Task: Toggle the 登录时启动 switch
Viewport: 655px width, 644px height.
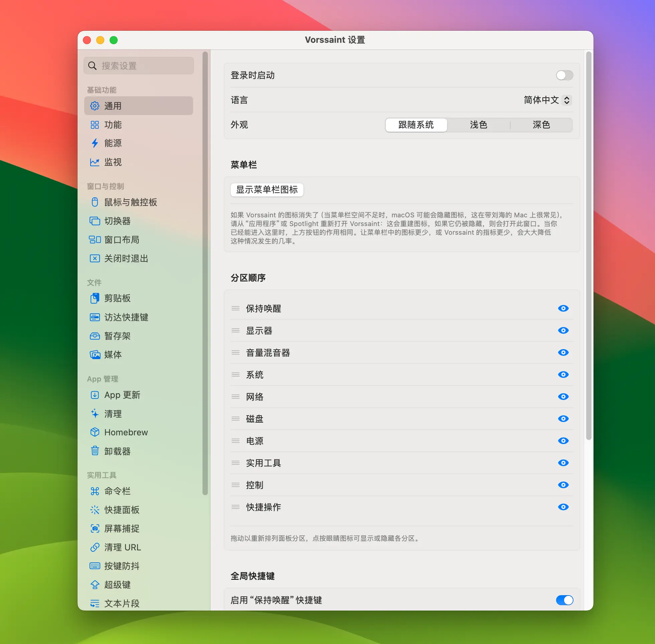Action: coord(564,76)
